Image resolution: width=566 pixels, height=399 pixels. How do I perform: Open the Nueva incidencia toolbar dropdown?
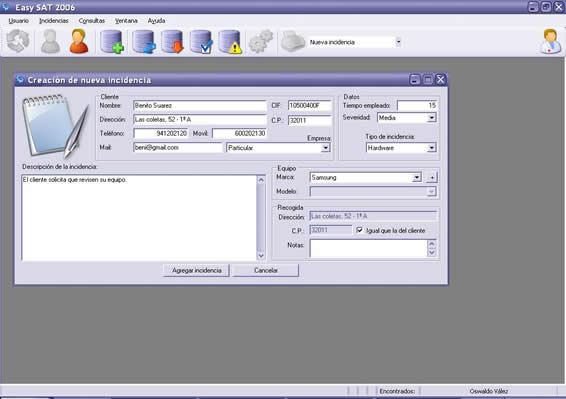pyautogui.click(x=398, y=42)
